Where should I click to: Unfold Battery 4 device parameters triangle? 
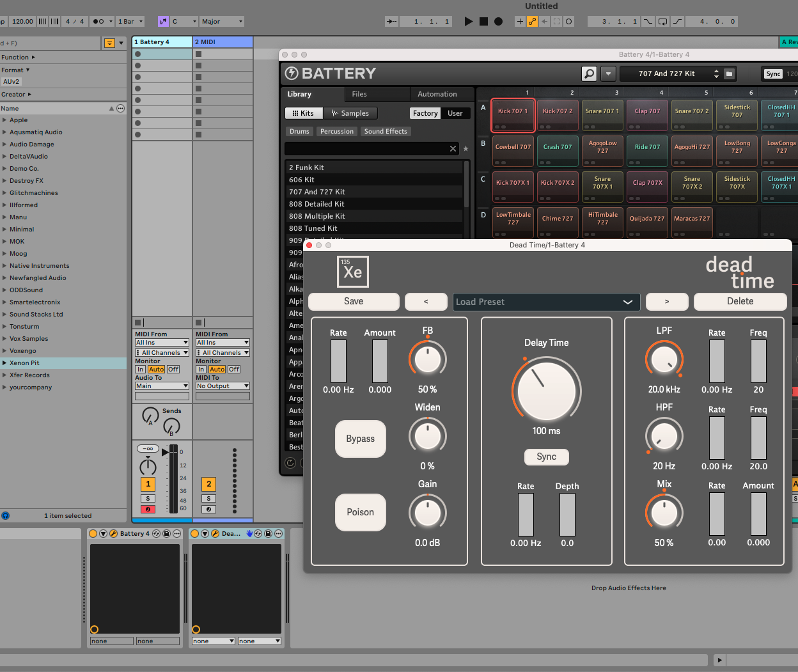pos(103,533)
